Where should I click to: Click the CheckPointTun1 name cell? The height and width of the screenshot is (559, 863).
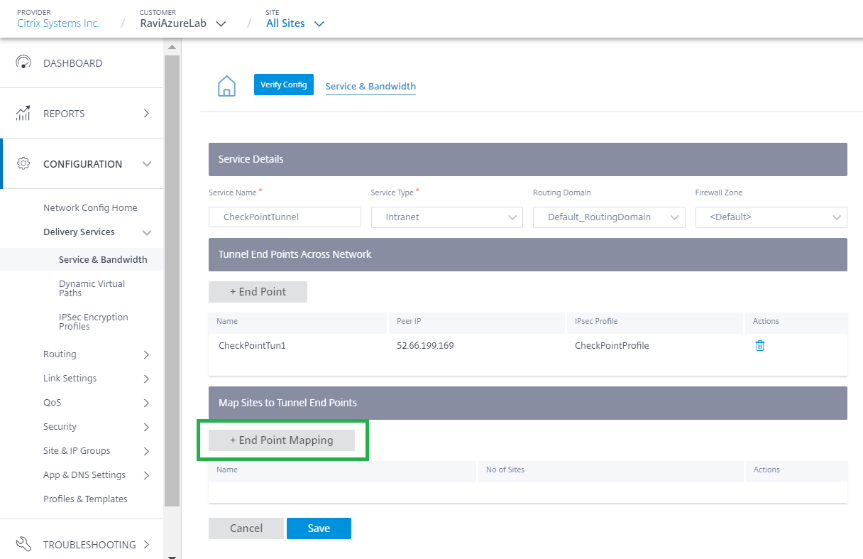[252, 346]
